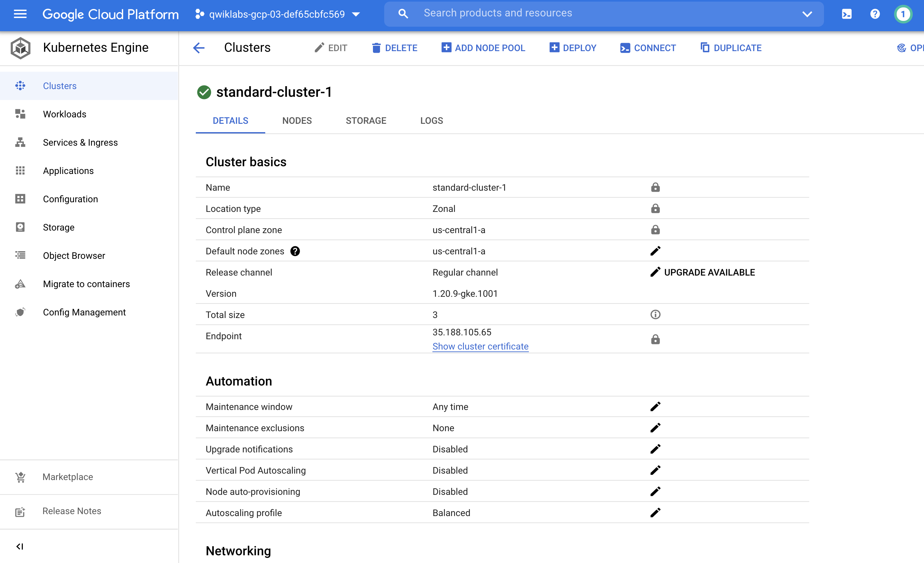Open the project selector dropdown qwiklabs-gcp-03-def65cbfc569
The image size is (924, 563).
tap(277, 14)
